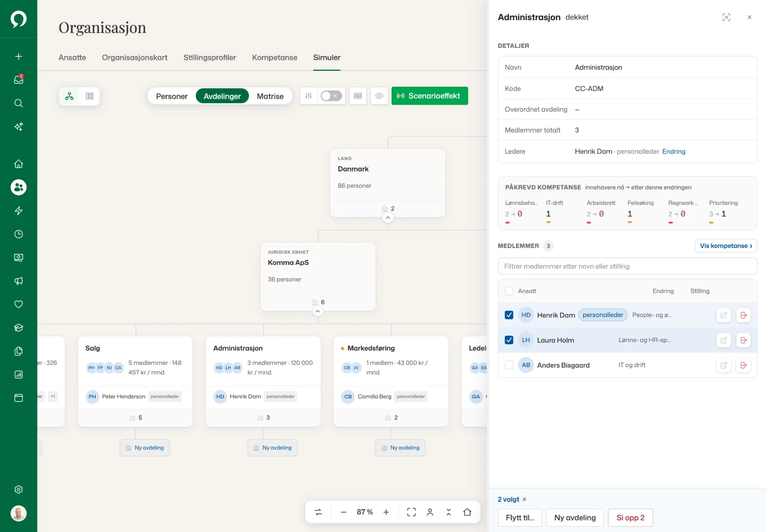Open the inbox notifications icon in sidebar
The image size is (766, 532).
[19, 79]
